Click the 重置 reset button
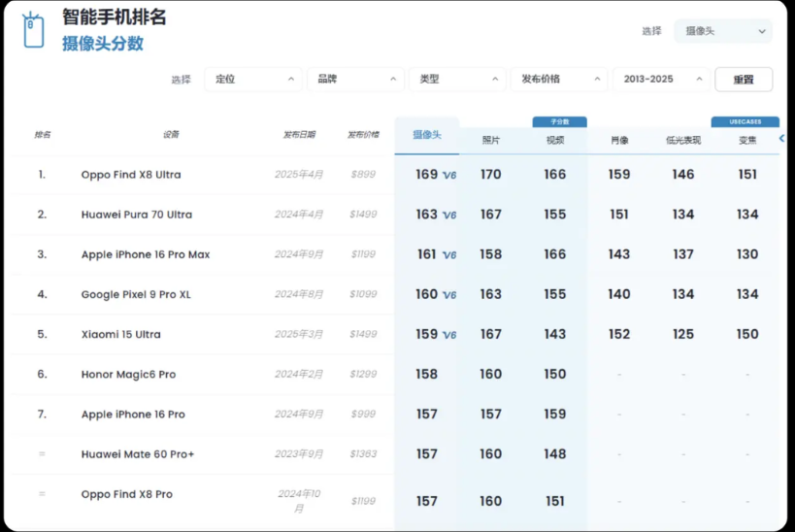 tap(744, 79)
